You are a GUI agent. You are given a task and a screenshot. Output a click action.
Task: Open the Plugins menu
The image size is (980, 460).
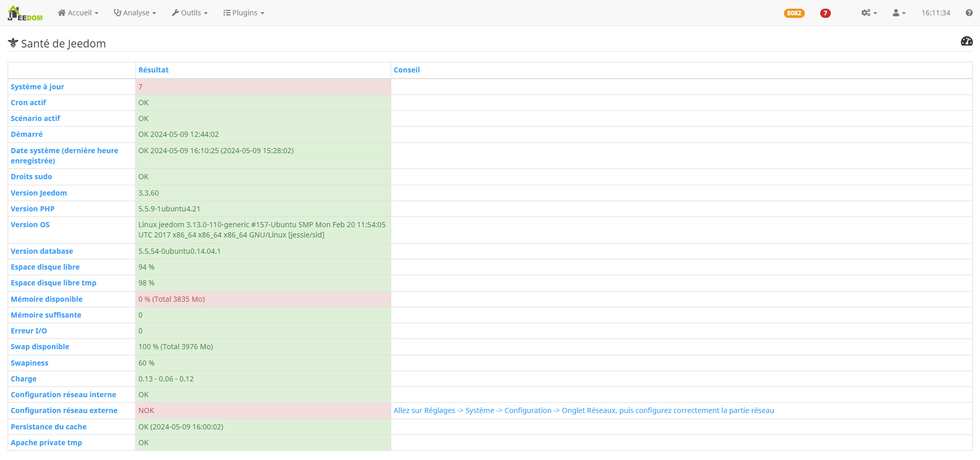(244, 13)
